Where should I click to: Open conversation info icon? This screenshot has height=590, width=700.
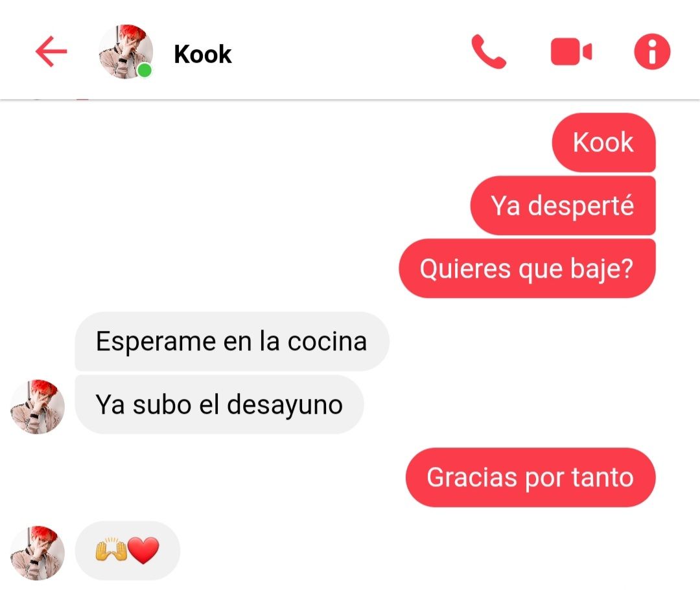click(x=652, y=52)
